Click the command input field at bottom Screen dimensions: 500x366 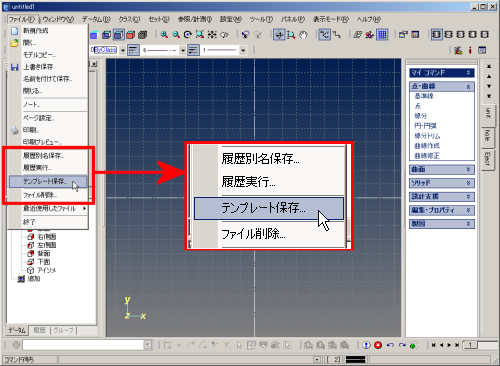click(83, 345)
